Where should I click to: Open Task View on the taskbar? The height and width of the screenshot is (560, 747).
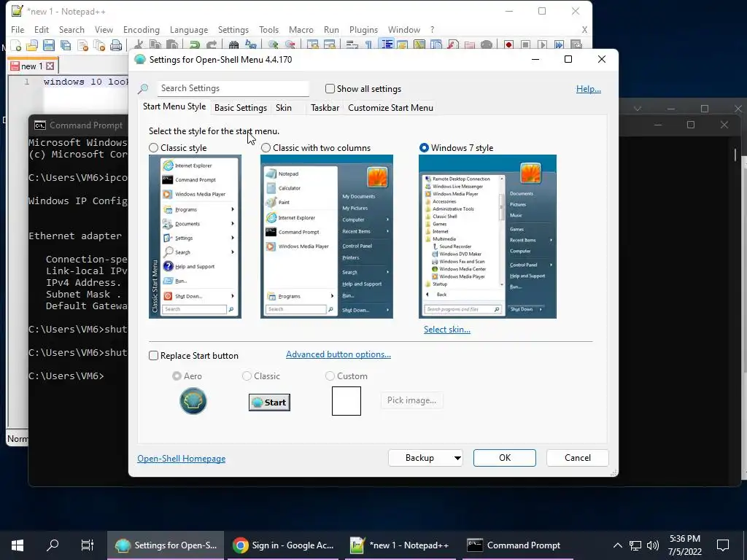[88, 545]
